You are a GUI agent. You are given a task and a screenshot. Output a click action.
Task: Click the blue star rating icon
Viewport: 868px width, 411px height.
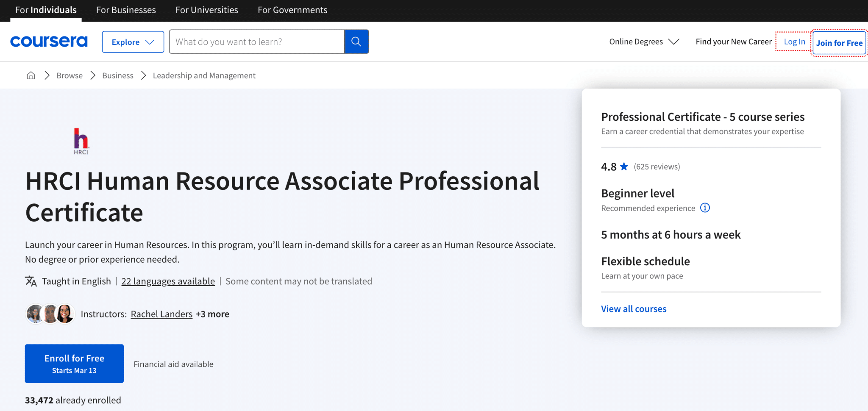click(624, 167)
